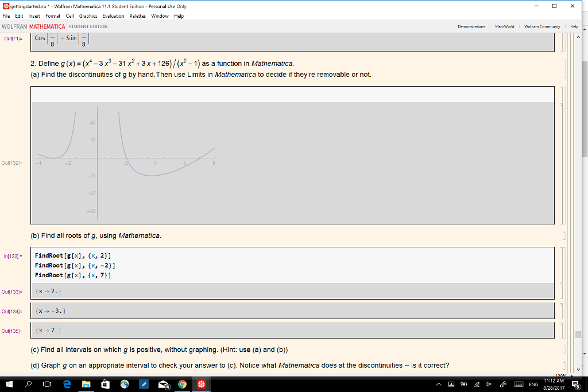Select the cell bracket for the FindRoot input

click(562, 265)
